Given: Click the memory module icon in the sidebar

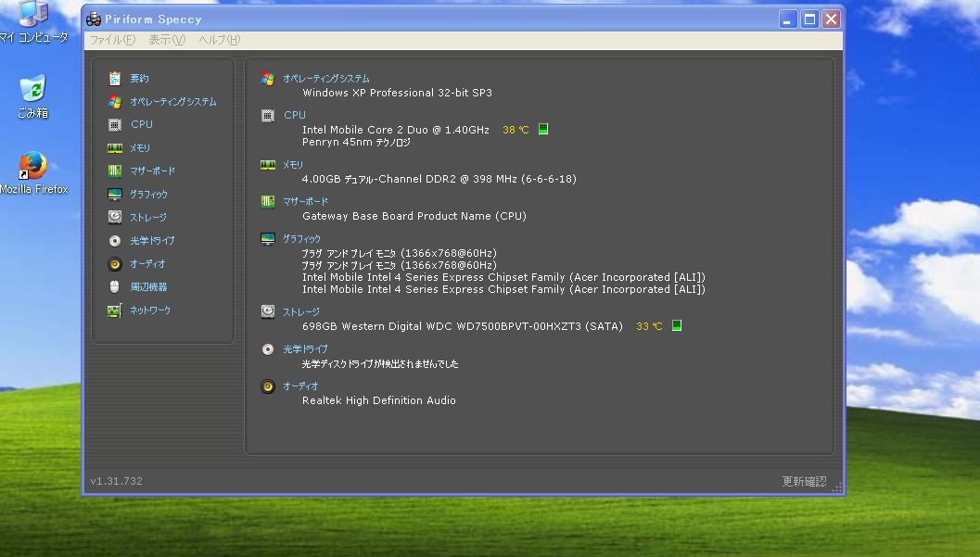Looking at the screenshot, I should 114,148.
